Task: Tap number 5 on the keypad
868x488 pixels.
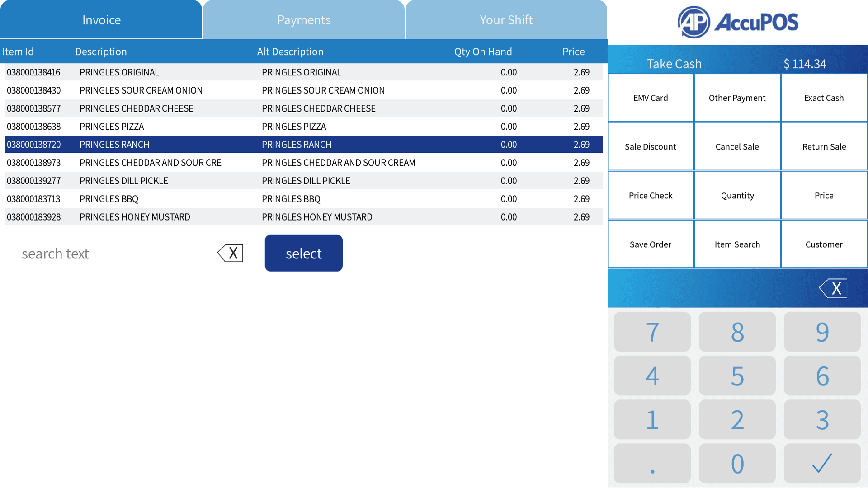Action: [x=737, y=375]
